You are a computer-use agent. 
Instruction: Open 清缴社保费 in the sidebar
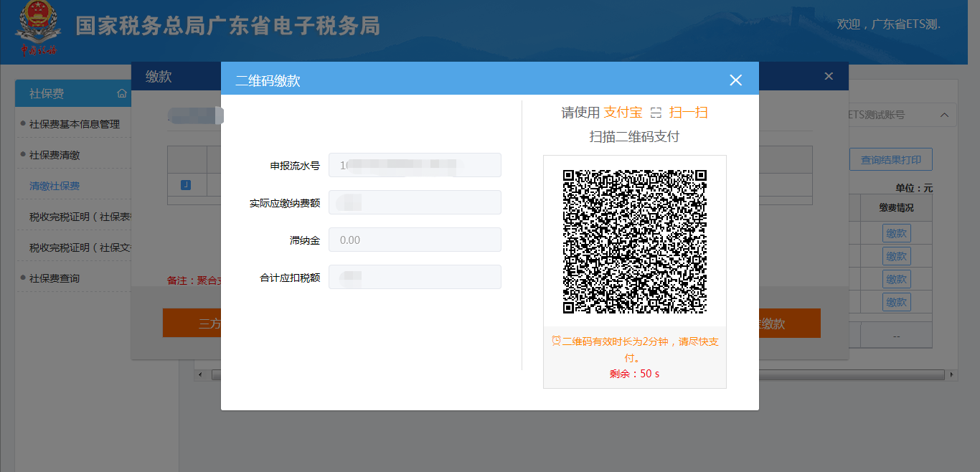coord(55,186)
